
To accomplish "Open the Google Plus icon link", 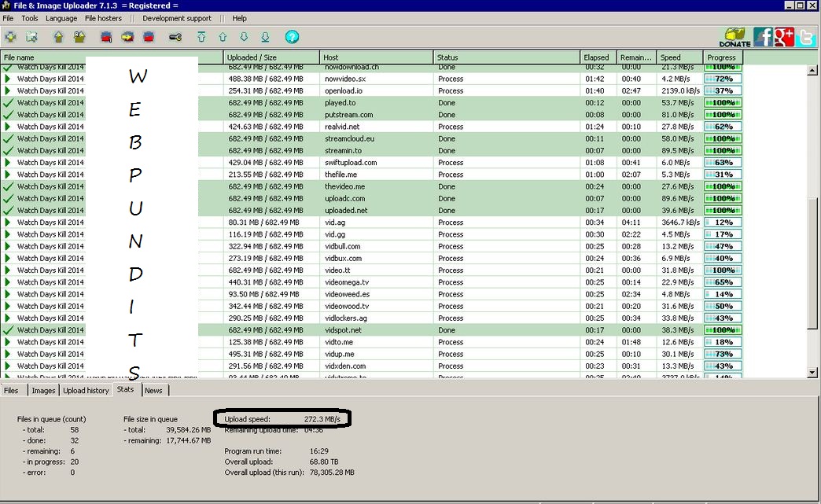I will tap(784, 37).
